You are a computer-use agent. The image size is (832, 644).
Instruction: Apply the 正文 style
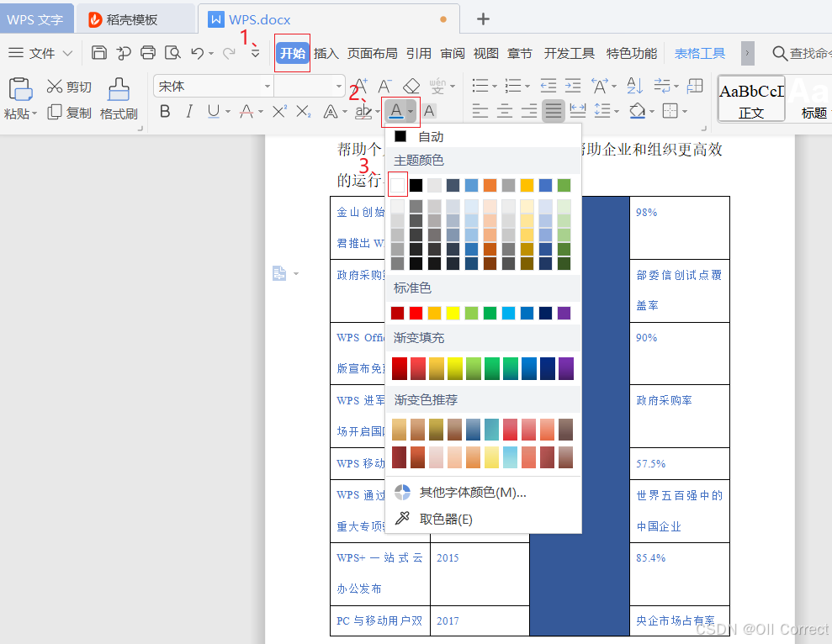click(751, 98)
